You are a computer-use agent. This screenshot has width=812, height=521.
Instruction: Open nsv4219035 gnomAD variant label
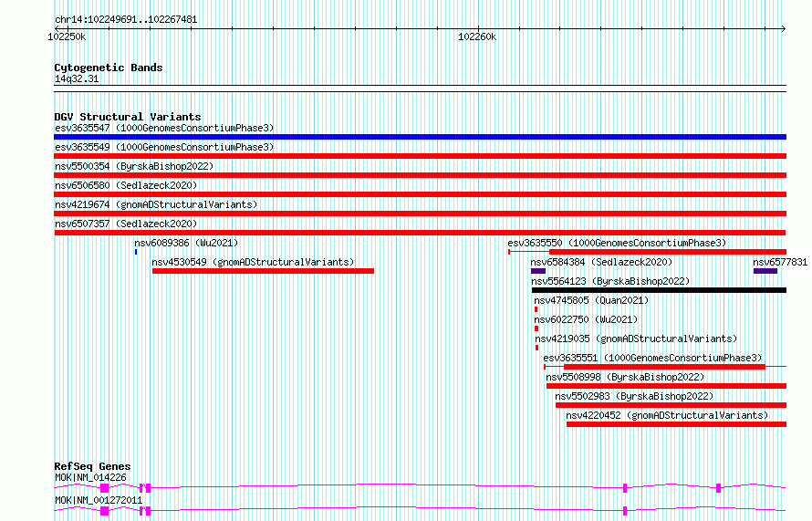tap(636, 339)
